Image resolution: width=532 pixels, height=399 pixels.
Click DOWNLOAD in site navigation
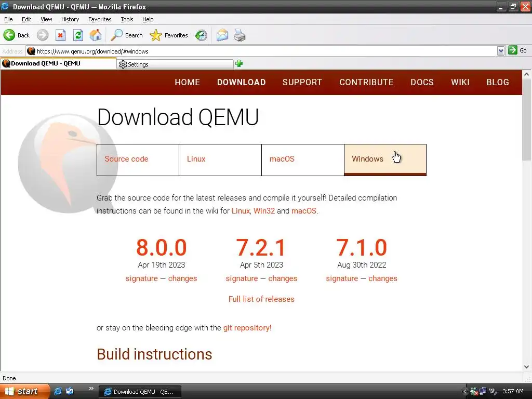coord(241,82)
